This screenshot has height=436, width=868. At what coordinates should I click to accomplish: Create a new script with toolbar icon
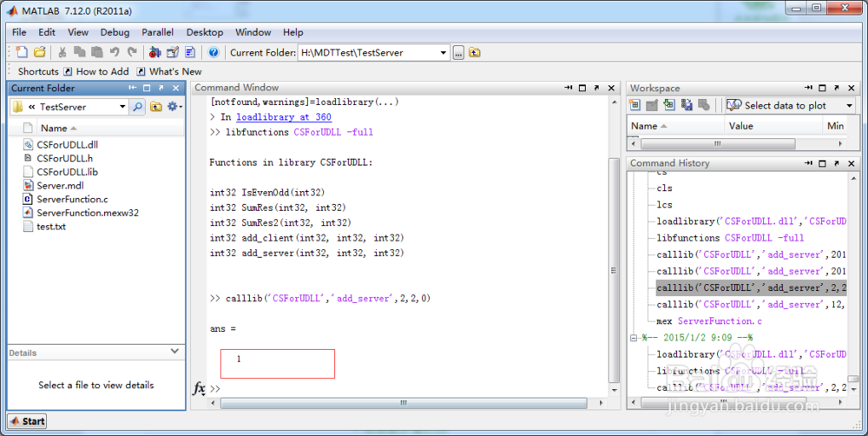click(x=22, y=52)
